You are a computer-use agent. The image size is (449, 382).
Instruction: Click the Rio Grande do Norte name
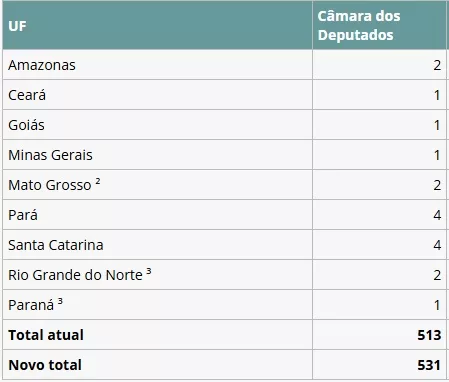click(75, 275)
